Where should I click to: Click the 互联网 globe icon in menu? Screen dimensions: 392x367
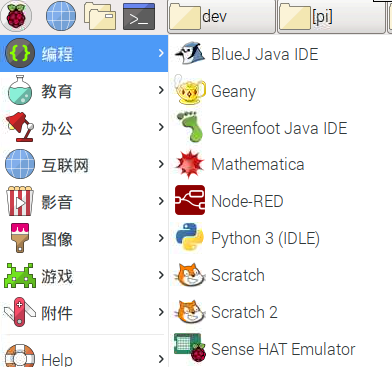pos(20,164)
